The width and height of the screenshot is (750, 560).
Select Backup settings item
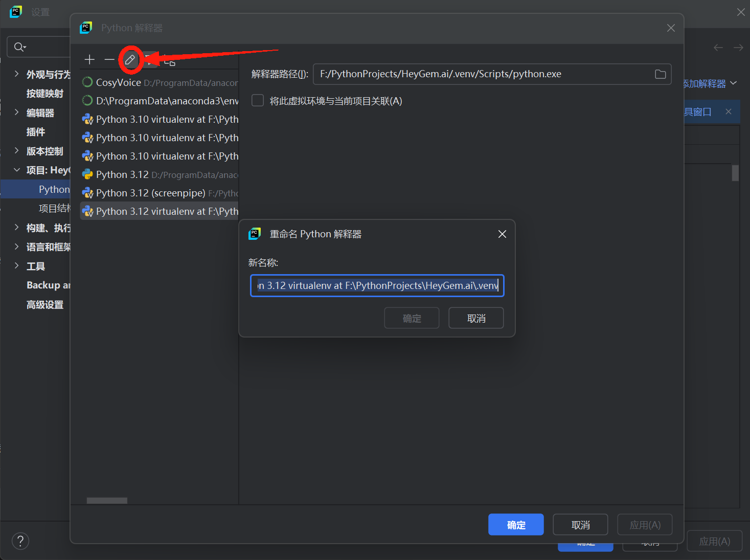coord(48,285)
